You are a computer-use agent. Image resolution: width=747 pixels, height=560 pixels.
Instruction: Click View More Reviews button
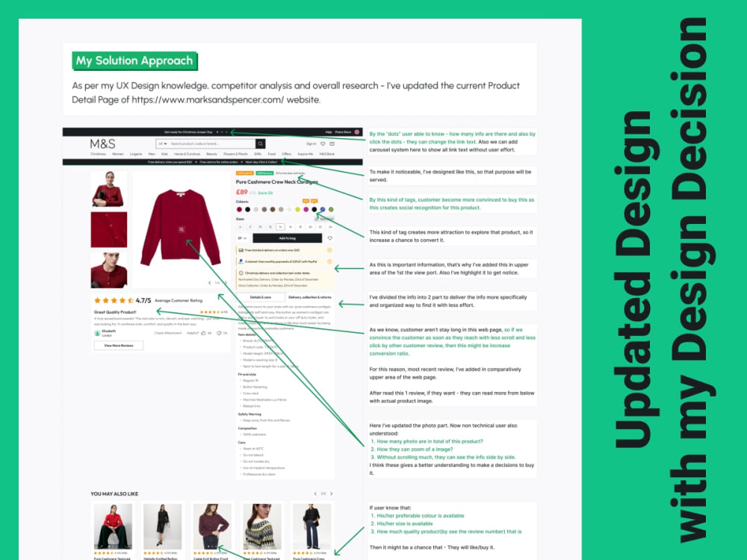click(119, 346)
